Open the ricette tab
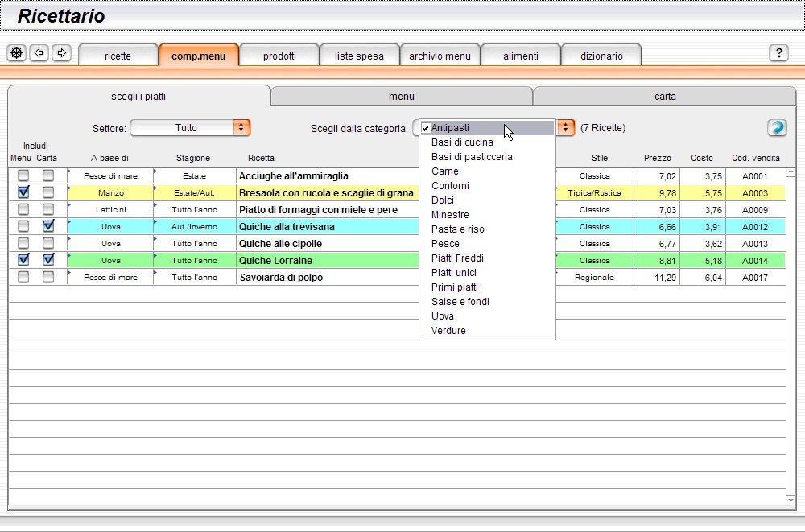The height and width of the screenshot is (532, 805). pyautogui.click(x=118, y=56)
